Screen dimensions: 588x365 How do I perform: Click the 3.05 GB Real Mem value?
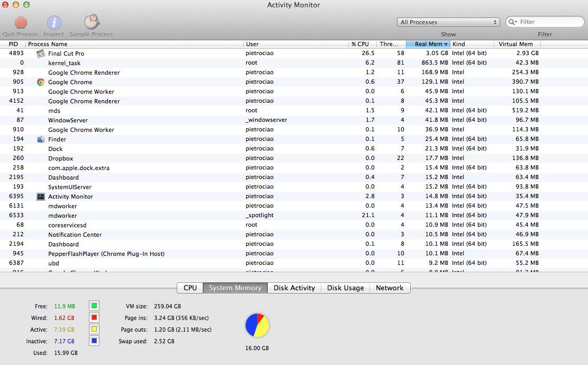(x=437, y=54)
